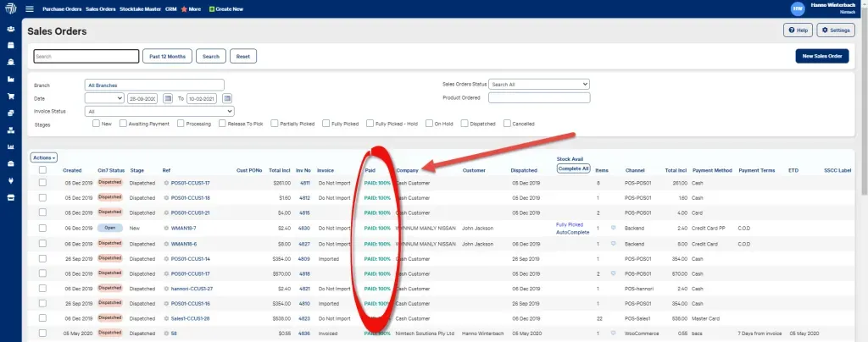
Task: Click into the Product Ordered field
Action: pyautogui.click(x=538, y=97)
